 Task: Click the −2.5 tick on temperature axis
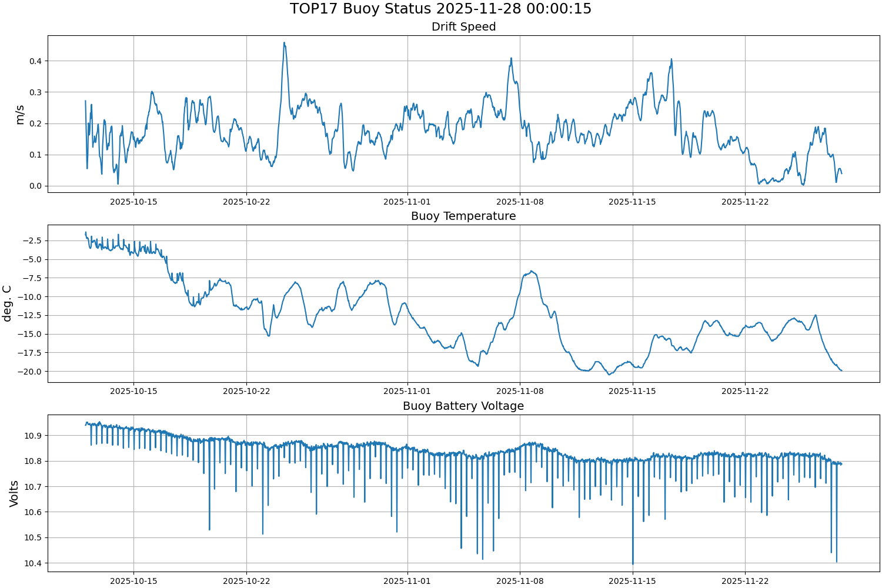click(32, 240)
